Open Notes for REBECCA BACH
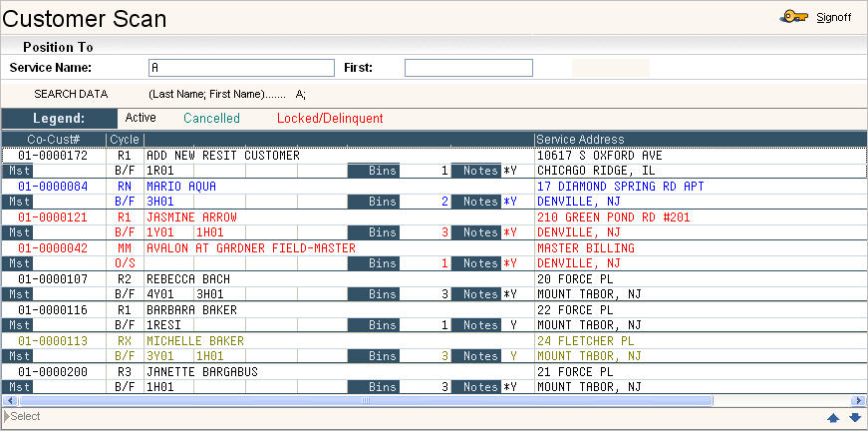The image size is (868, 431). point(476,294)
